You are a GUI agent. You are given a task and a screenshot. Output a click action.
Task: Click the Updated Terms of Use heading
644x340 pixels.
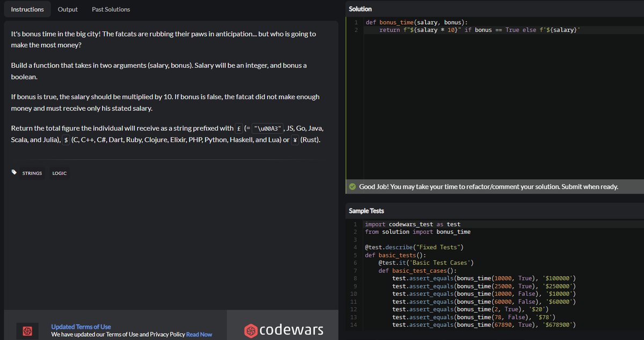[81, 327]
